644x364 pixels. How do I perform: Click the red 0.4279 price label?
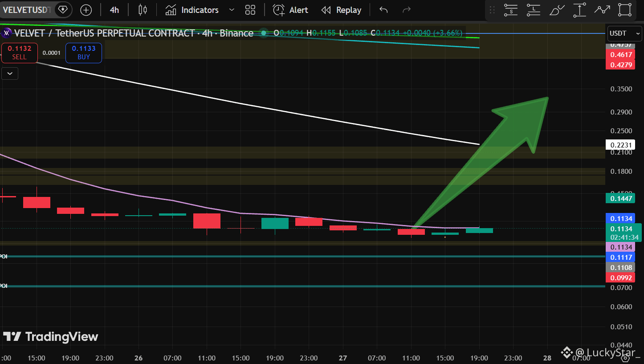point(621,65)
